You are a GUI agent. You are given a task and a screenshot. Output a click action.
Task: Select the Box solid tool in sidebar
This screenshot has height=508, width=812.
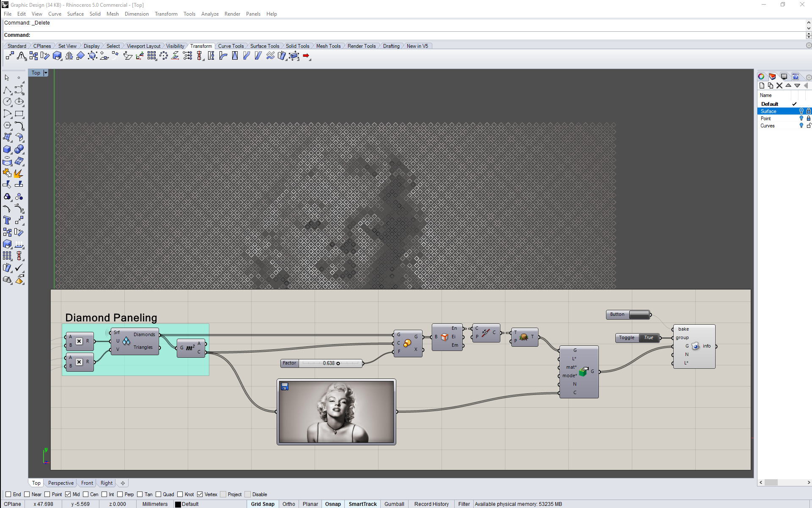(x=7, y=149)
